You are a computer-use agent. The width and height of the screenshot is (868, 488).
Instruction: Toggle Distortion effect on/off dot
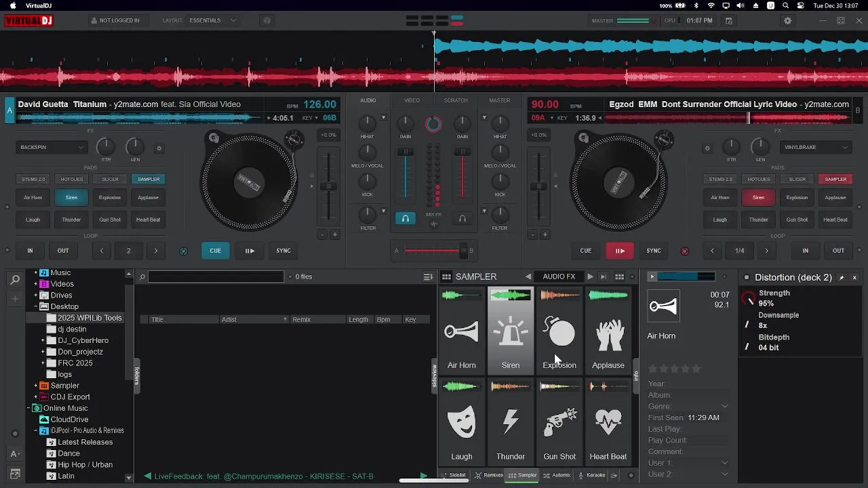[747, 278]
